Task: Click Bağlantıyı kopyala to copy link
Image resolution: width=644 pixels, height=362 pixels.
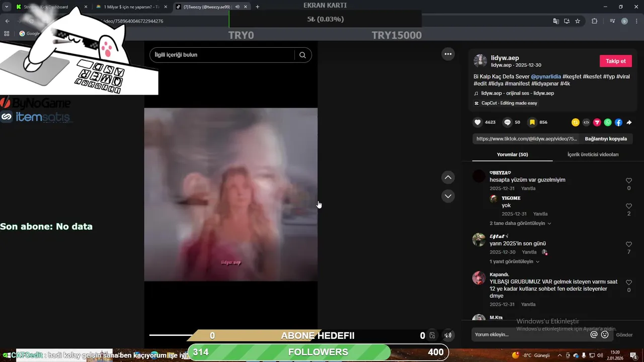Action: pos(606,139)
